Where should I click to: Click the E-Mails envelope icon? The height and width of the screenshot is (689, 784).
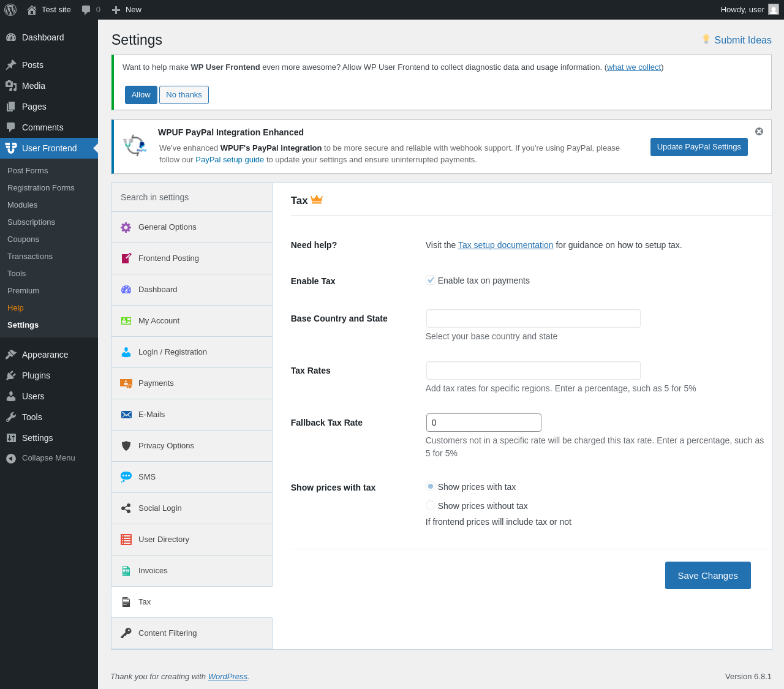point(126,415)
